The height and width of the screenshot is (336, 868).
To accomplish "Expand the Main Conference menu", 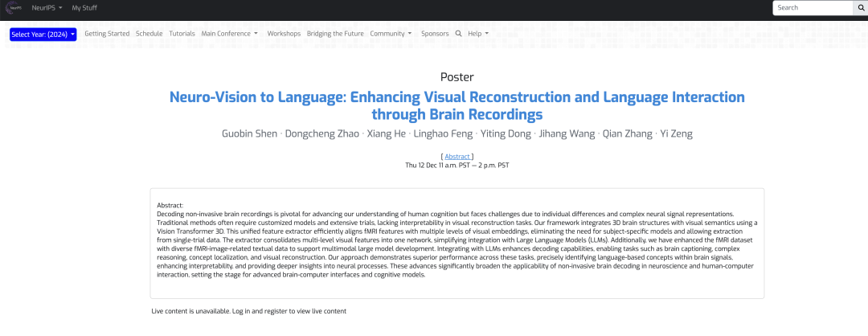I will (229, 34).
